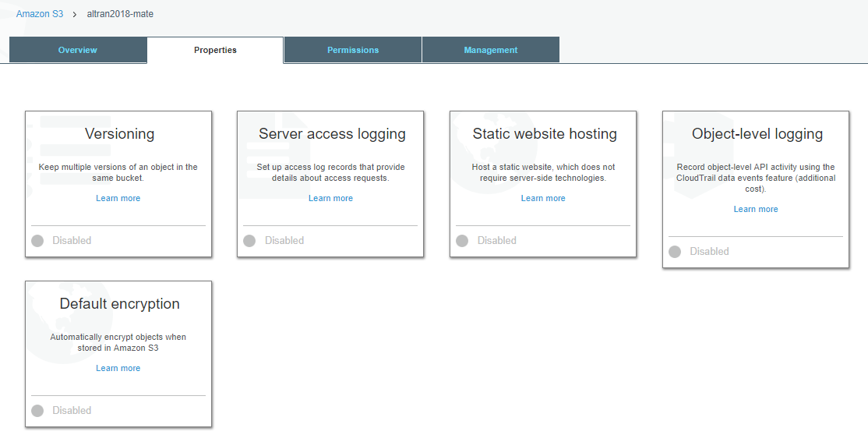Switch to the Overview tab

[x=78, y=50]
